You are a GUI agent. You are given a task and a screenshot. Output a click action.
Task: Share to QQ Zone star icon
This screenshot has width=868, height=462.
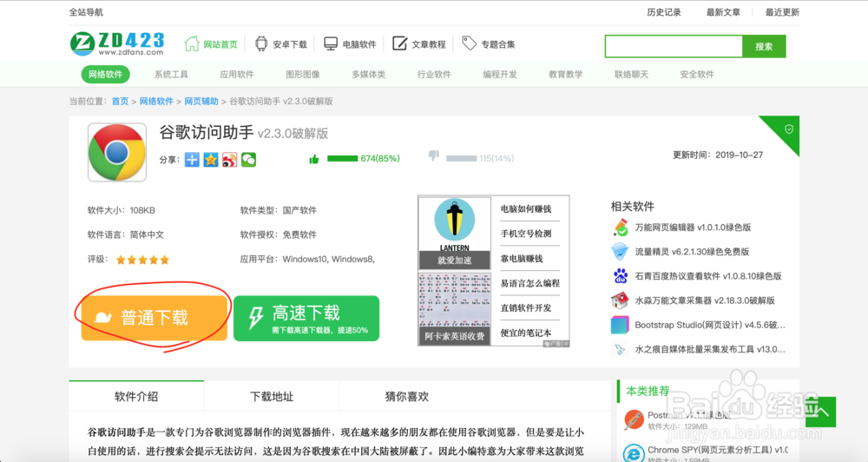[211, 160]
